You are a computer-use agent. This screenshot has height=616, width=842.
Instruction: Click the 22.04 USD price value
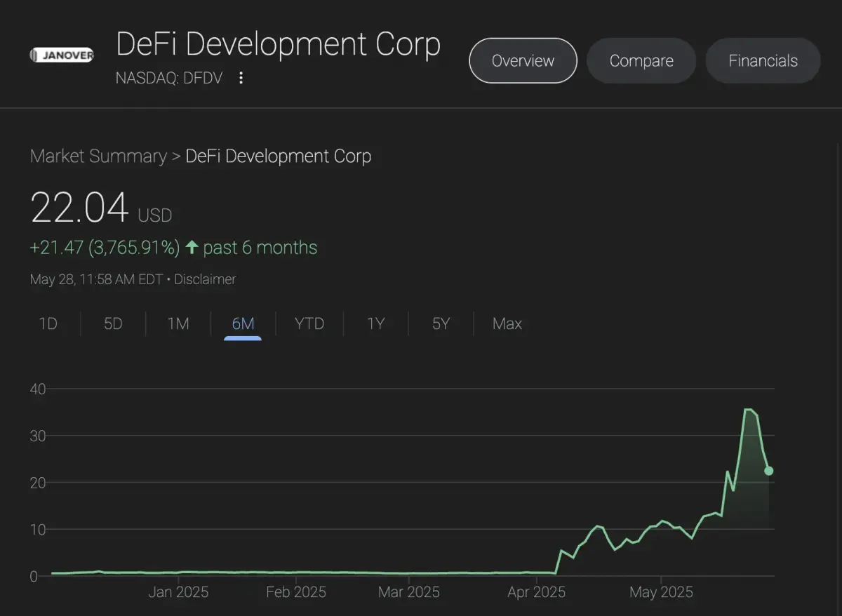click(80, 208)
